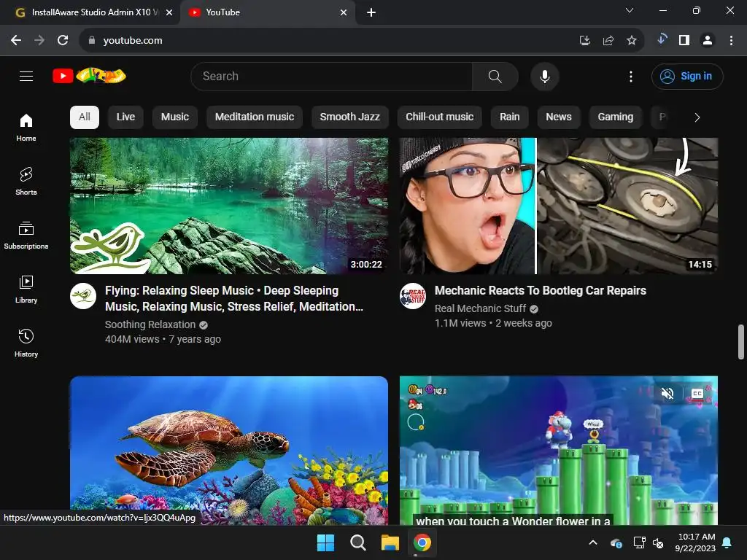
Task: Open YouTube settings three-dot menu
Action: (x=631, y=76)
